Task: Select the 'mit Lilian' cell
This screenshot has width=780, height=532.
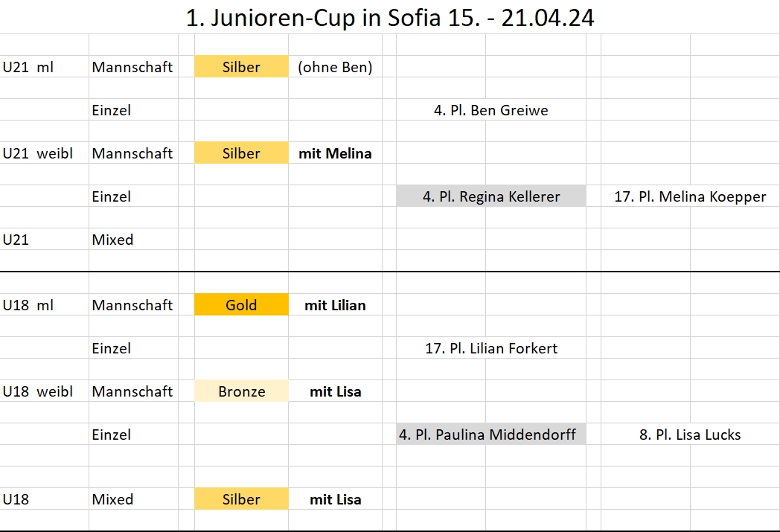Action: point(335,305)
